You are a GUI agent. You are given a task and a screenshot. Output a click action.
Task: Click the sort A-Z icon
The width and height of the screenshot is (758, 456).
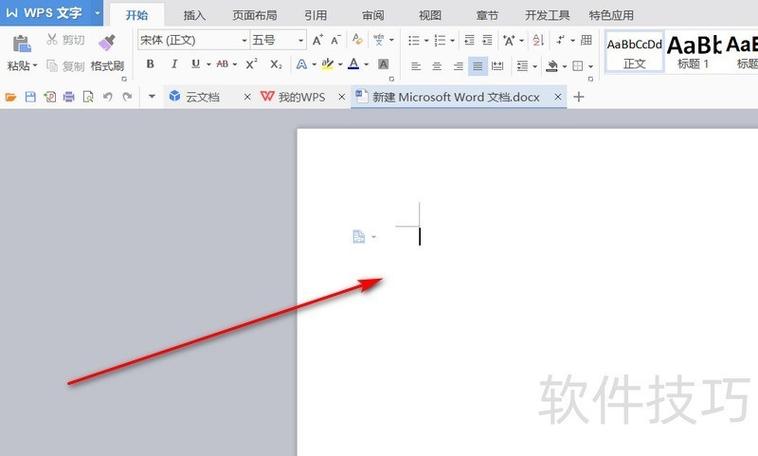539,40
